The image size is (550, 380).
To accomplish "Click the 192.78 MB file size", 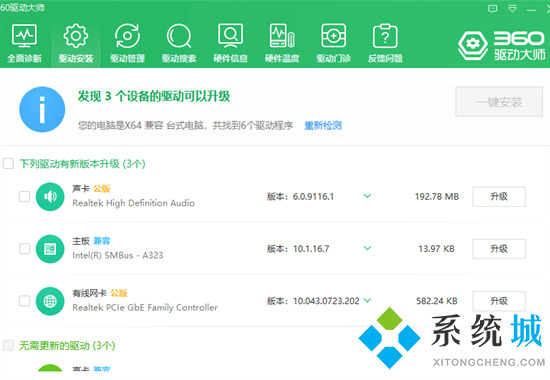I will pos(437,196).
